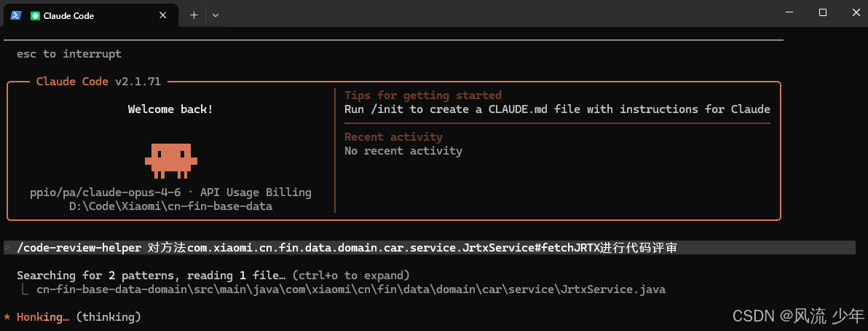
Task: Click the 'Recent activity' heading
Action: pyautogui.click(x=394, y=137)
